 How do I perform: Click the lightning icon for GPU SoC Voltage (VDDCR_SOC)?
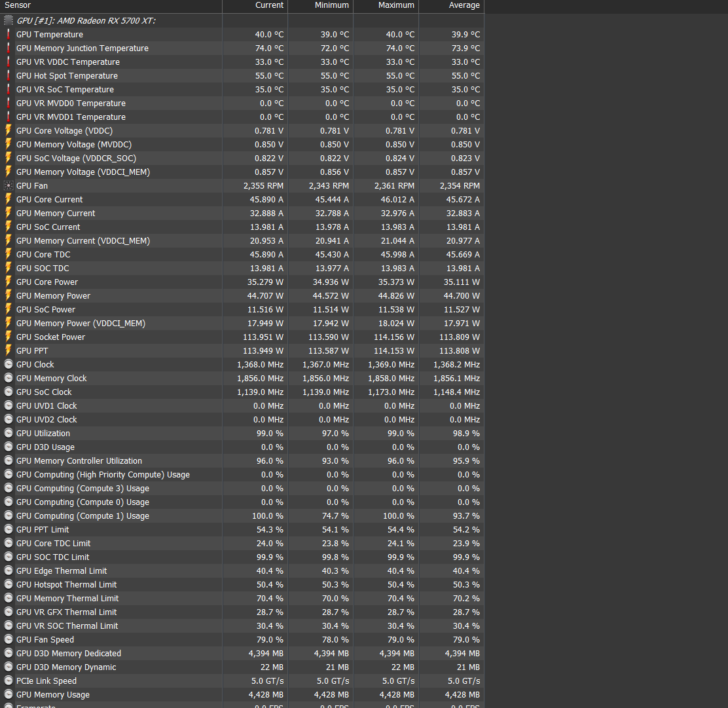tap(9, 158)
